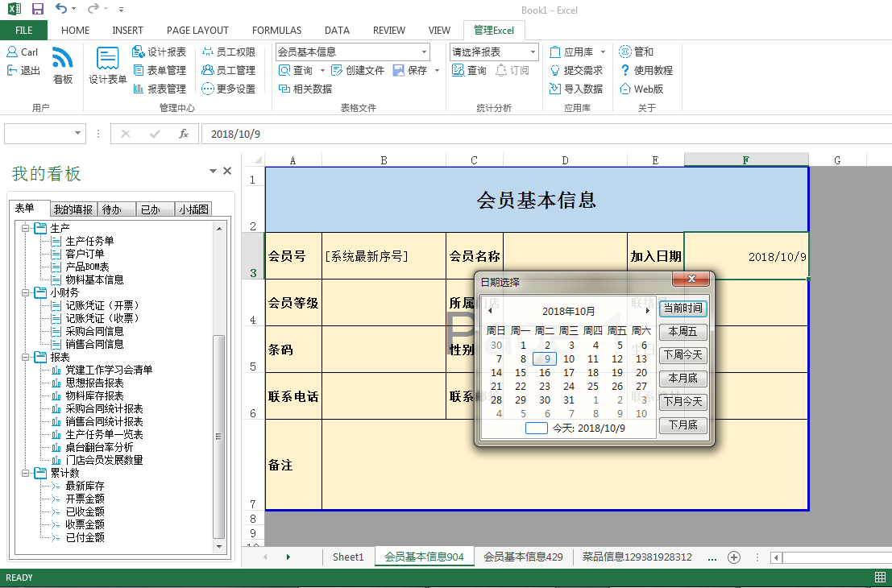
Task: Expand the Name Box dropdown arrow
Action: (x=78, y=134)
